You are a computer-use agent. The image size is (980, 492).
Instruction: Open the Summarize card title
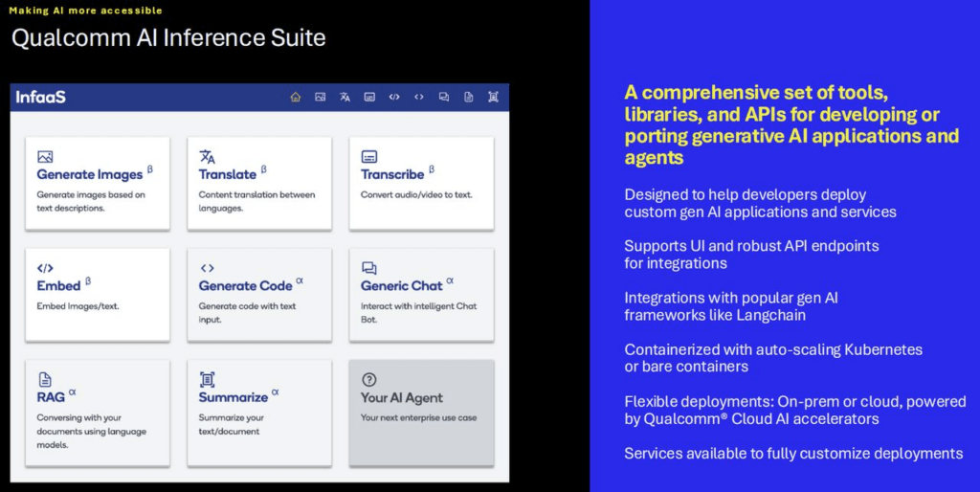coord(234,397)
